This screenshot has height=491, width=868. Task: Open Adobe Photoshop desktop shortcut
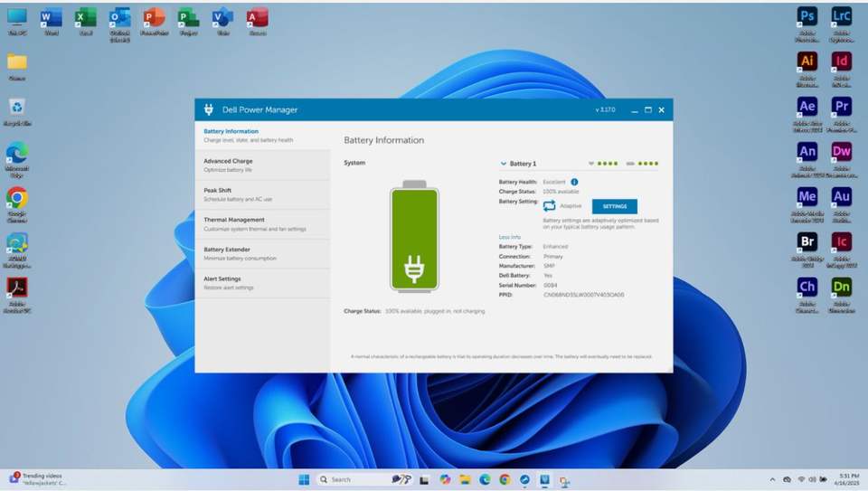coord(807,17)
